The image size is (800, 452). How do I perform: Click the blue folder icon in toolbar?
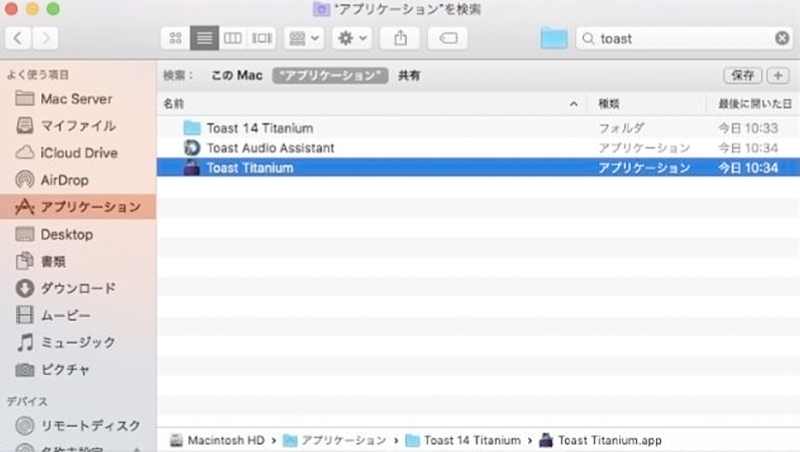click(x=554, y=38)
